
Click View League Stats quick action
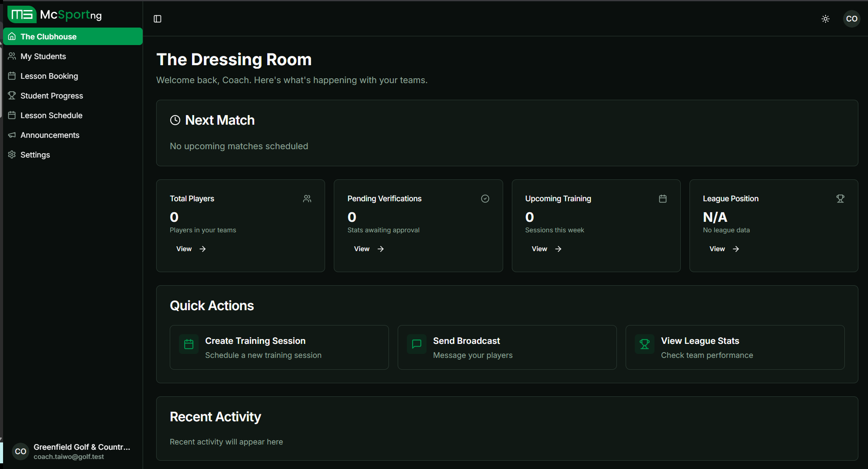735,347
